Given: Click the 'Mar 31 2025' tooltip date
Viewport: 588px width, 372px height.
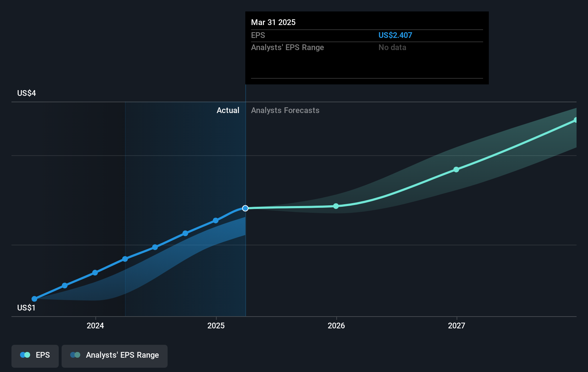Looking at the screenshot, I should (273, 23).
